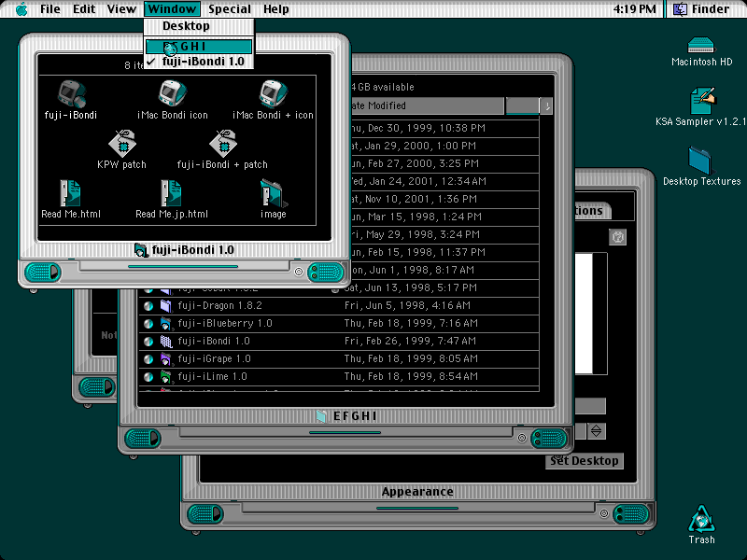
Task: Open the View menu
Action: point(121,9)
